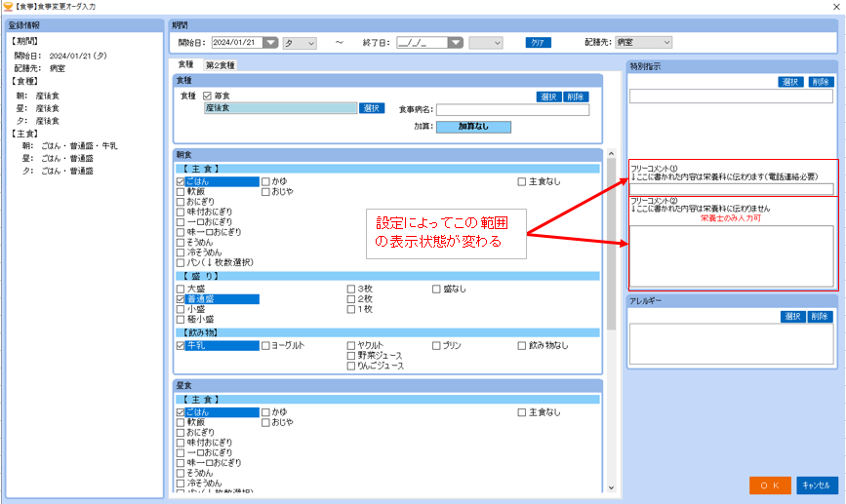This screenshot has width=846, height=504.
Task: Close the 食事変更オーダ入力 window
Action: pyautogui.click(x=835, y=7)
